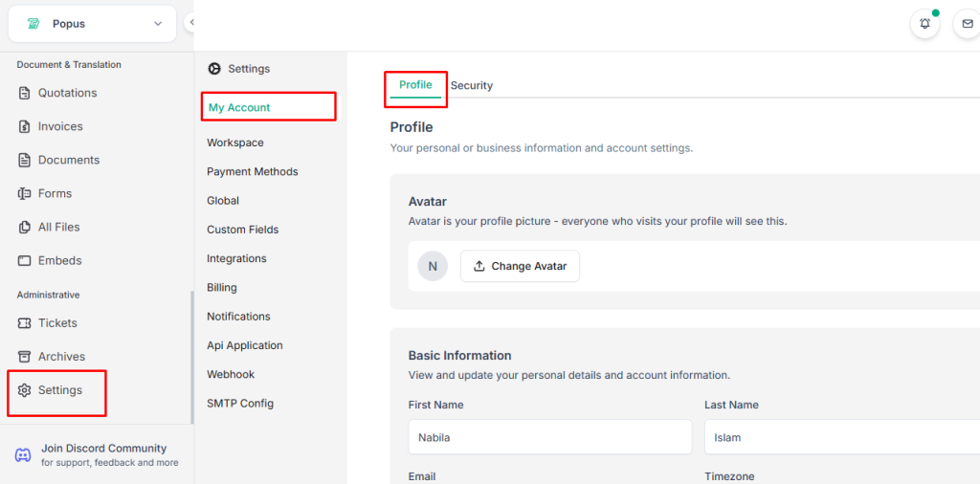Select the Profile tab
The height and width of the screenshot is (484, 980).
tap(415, 85)
